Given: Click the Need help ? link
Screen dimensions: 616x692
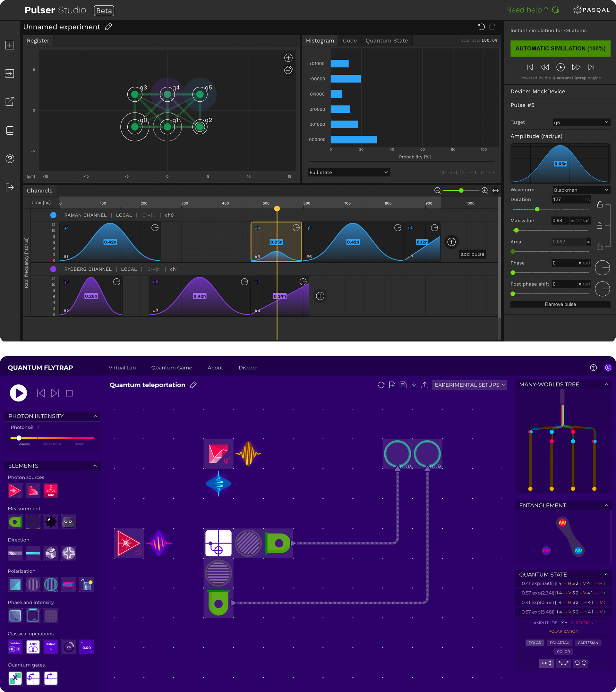Looking at the screenshot, I should 527,10.
